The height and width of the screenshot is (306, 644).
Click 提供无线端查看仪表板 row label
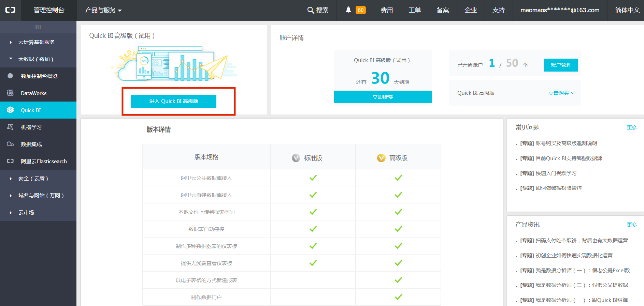coord(206,263)
